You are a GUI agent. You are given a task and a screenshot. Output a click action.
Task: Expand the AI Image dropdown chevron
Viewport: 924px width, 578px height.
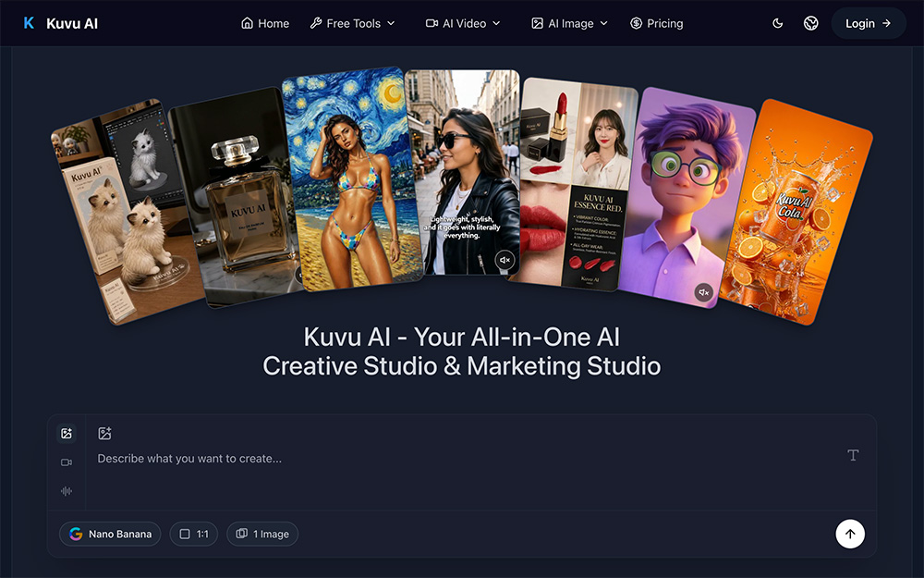(x=604, y=24)
